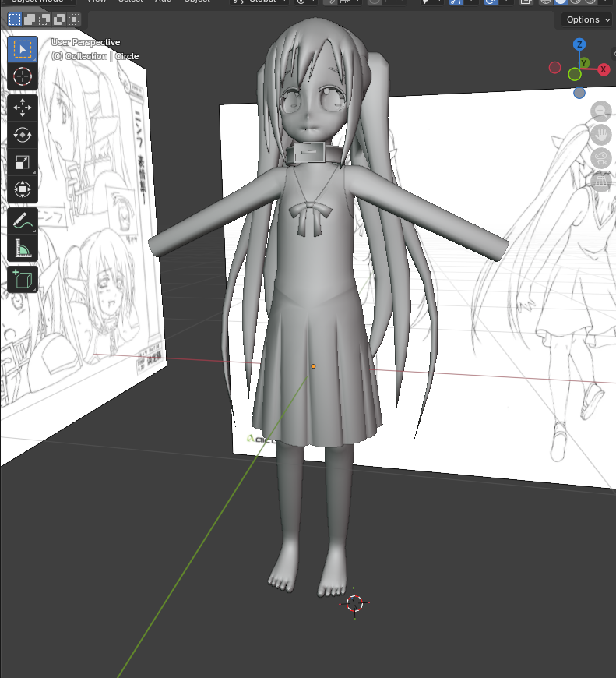Viewport: 616px width, 678px height.
Task: Choose the Annotate pencil tool
Action: click(23, 221)
